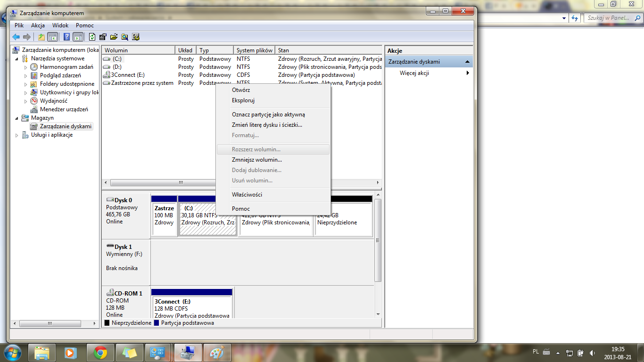Open Paint from the taskbar

click(x=217, y=353)
